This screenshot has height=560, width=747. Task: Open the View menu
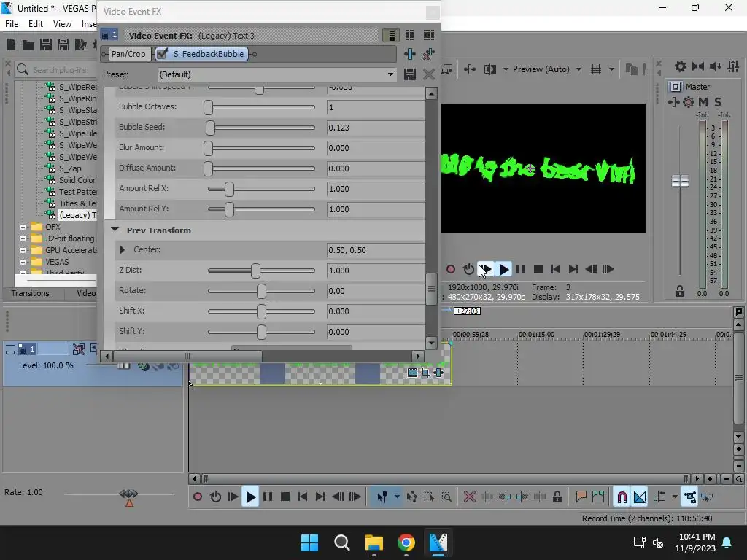tap(63, 24)
